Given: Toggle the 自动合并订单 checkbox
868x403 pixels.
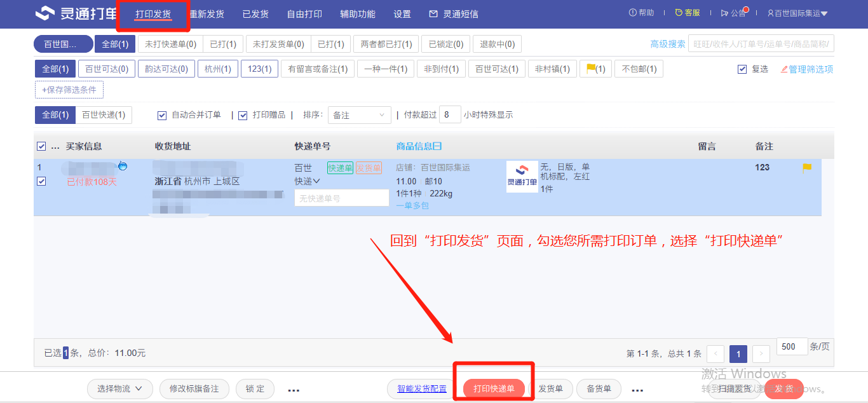Looking at the screenshot, I should 161,116.
